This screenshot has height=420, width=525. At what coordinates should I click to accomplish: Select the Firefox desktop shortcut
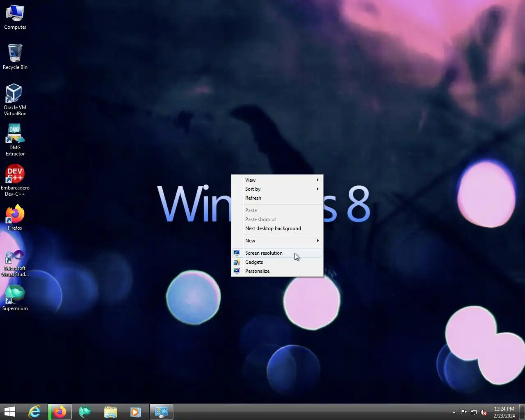click(15, 217)
